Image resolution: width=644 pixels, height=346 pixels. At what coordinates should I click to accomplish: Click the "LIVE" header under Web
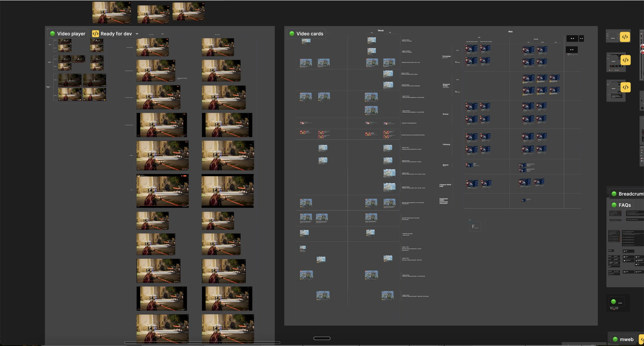click(x=479, y=37)
